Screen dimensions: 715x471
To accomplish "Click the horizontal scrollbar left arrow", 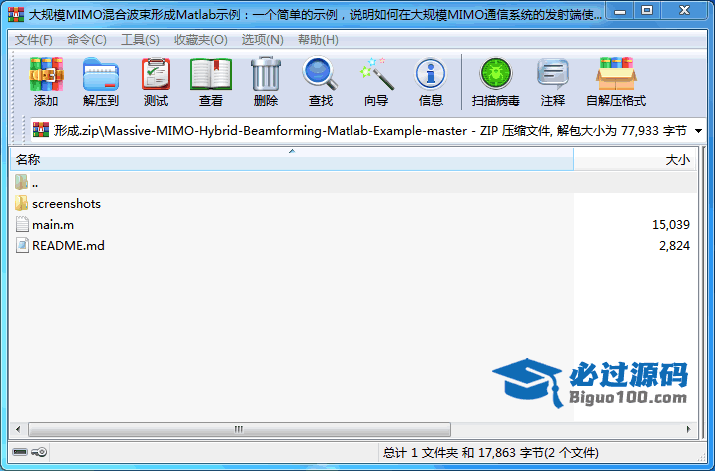I will pos(18,429).
